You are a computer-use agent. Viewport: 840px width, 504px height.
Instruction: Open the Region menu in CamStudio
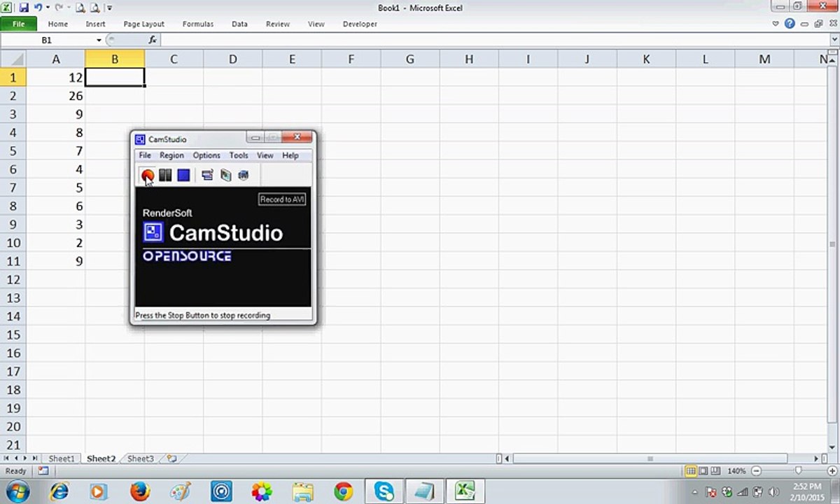point(171,155)
